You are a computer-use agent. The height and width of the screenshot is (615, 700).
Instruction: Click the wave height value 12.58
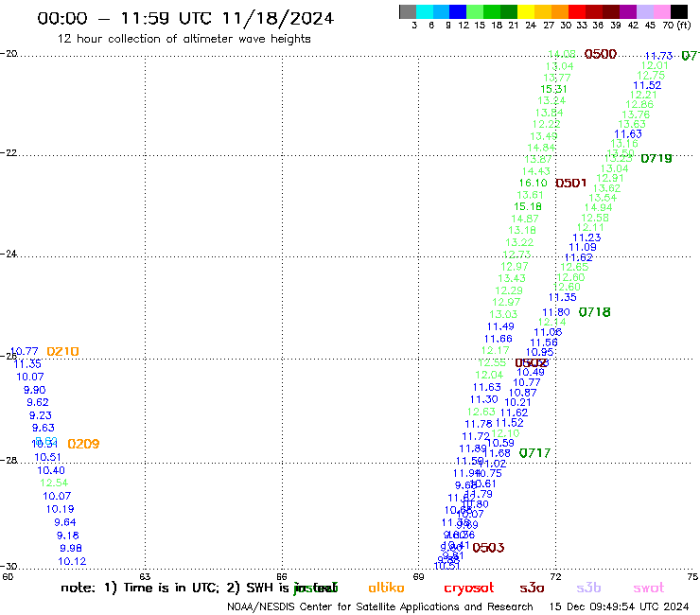click(595, 218)
